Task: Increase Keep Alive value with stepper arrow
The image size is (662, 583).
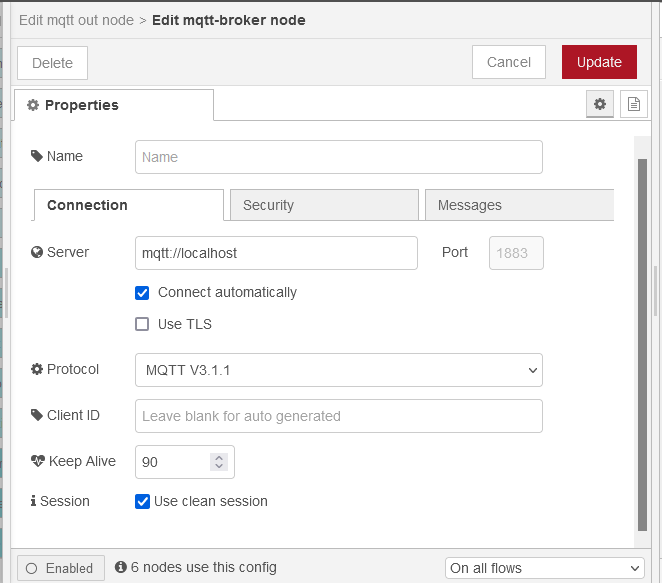Action: pyautogui.click(x=220, y=457)
